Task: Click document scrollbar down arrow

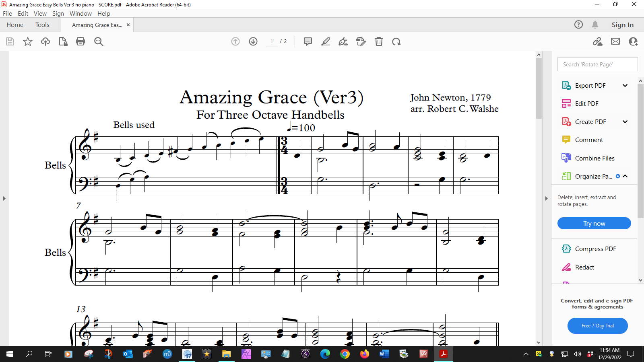Action: (539, 343)
